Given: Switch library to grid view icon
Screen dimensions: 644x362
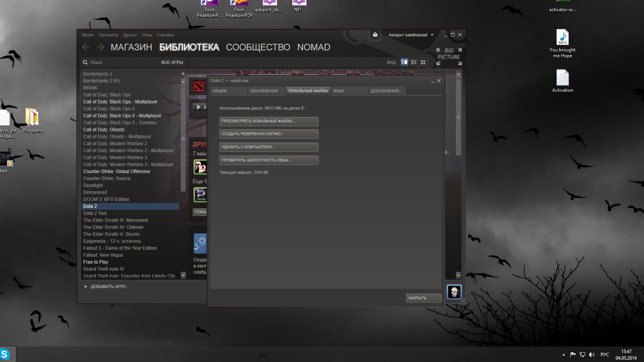Looking at the screenshot, I should point(423,62).
